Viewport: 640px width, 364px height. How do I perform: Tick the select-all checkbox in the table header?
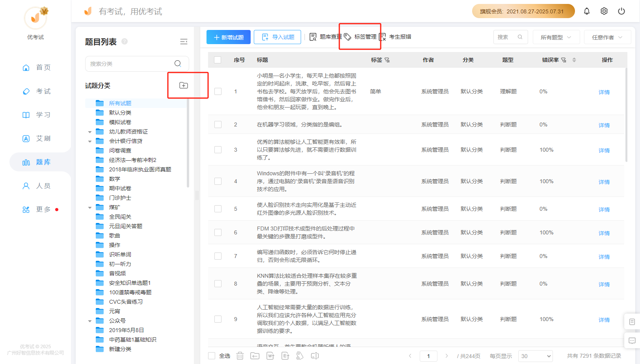[x=218, y=60]
